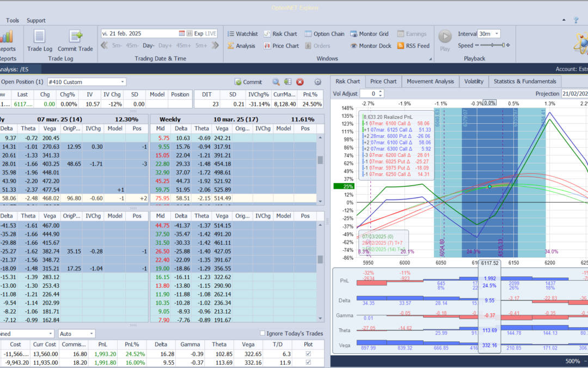Switch to the Movement Analysis tab
This screenshot has width=588, height=368.
pyautogui.click(x=430, y=81)
